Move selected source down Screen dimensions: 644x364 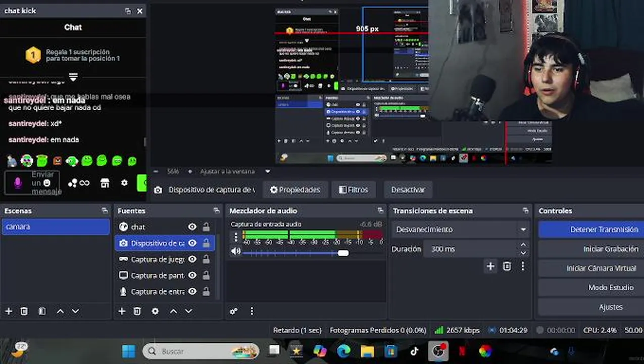coord(188,311)
